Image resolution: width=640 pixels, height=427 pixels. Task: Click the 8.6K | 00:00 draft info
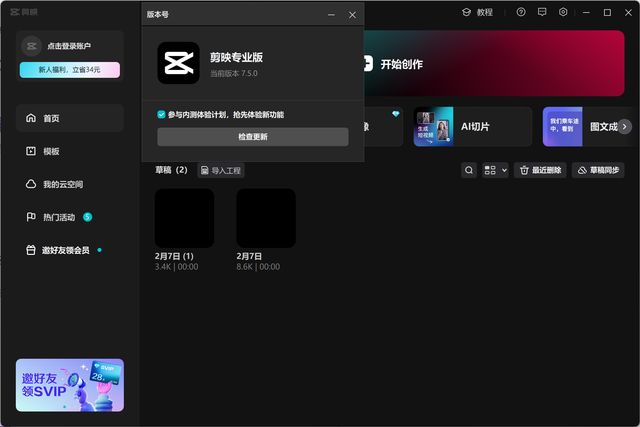point(258,267)
